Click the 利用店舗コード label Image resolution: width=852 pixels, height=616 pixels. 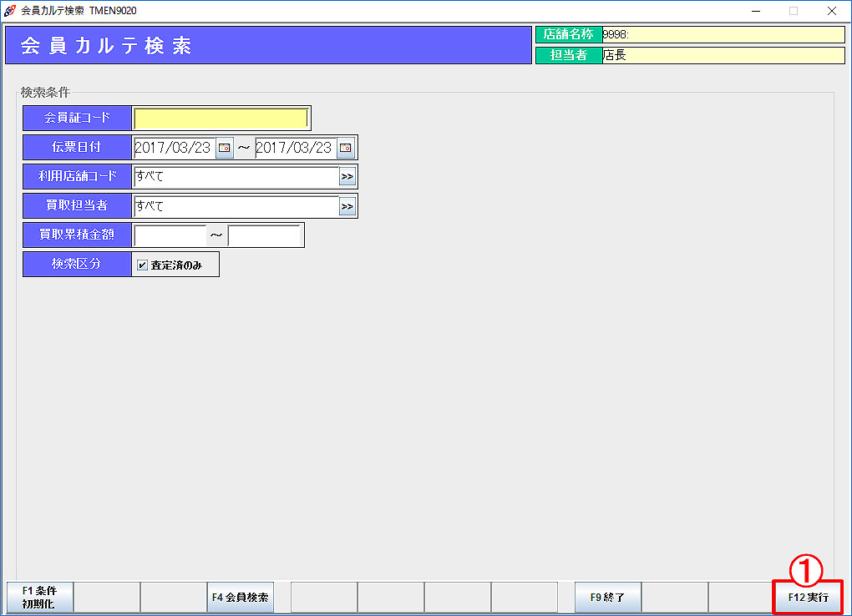point(77,177)
